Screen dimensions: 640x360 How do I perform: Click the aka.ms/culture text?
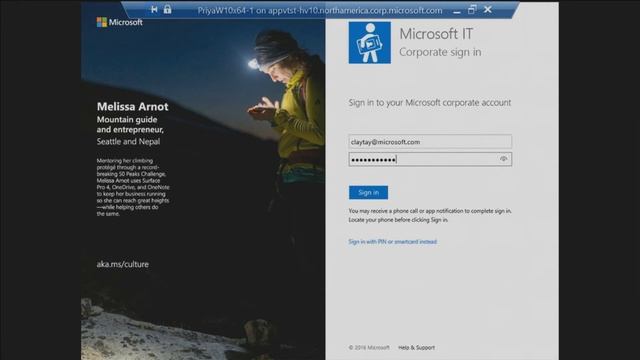click(x=122, y=264)
